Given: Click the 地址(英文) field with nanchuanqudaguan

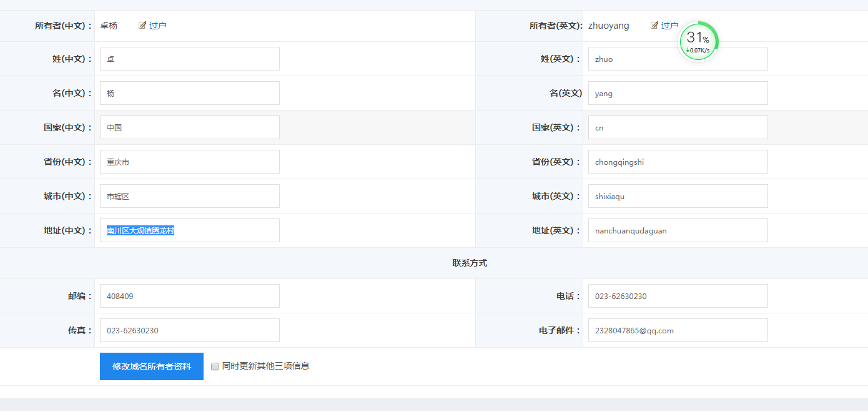Looking at the screenshot, I should coord(678,230).
